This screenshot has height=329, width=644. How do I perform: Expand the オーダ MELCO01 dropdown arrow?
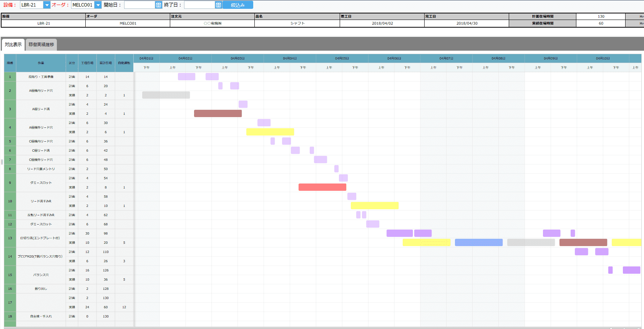[98, 5]
